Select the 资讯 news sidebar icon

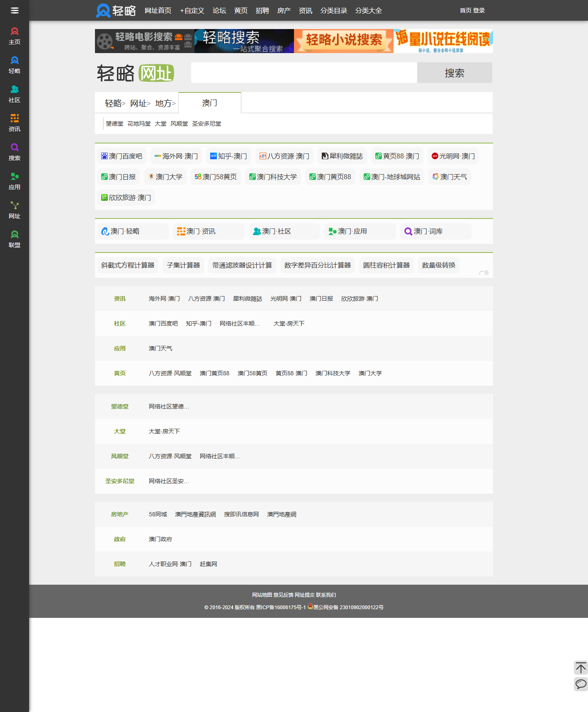[15, 123]
